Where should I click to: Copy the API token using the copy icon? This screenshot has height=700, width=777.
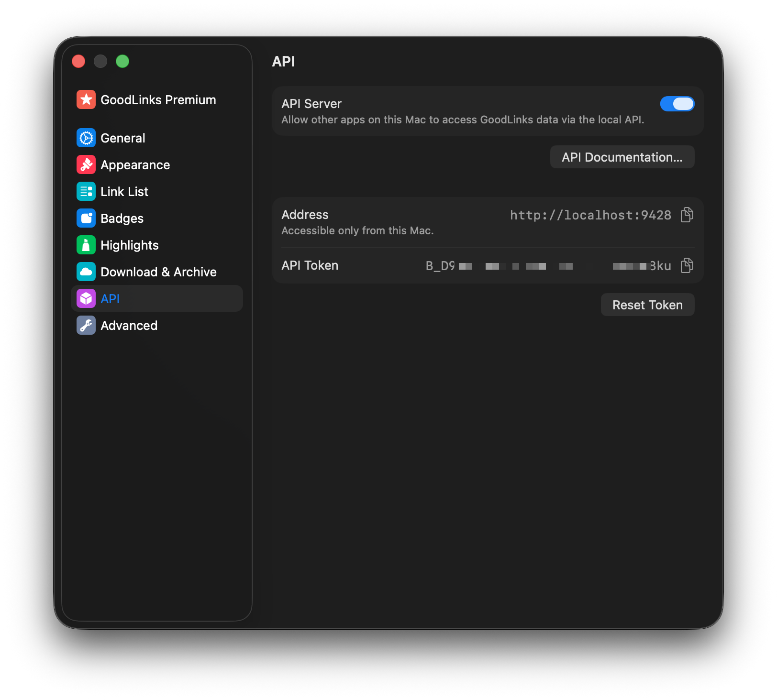click(687, 266)
